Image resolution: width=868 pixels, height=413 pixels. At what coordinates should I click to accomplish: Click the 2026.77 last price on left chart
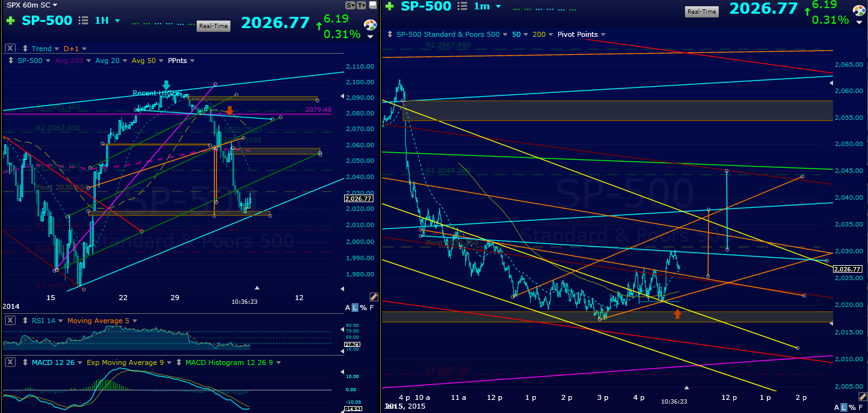click(275, 22)
